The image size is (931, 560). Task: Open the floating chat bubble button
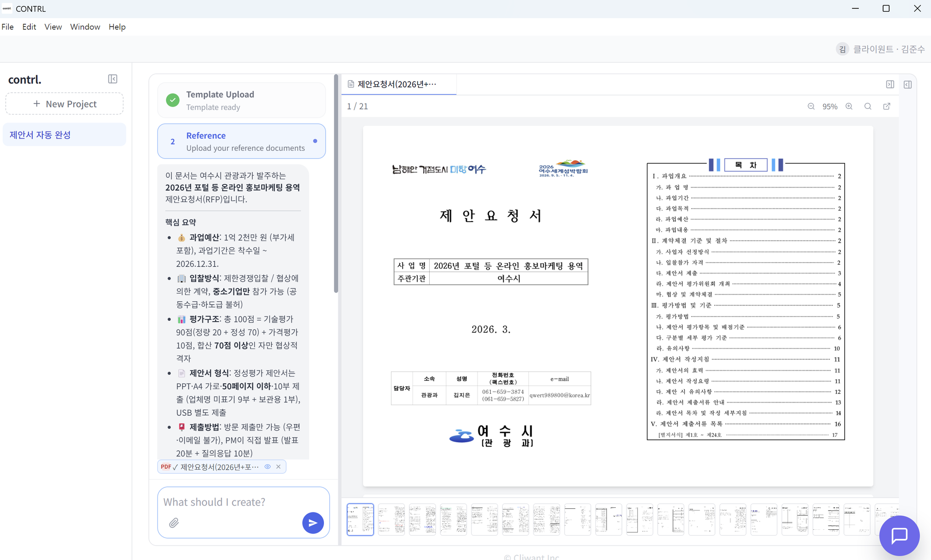[x=899, y=535]
